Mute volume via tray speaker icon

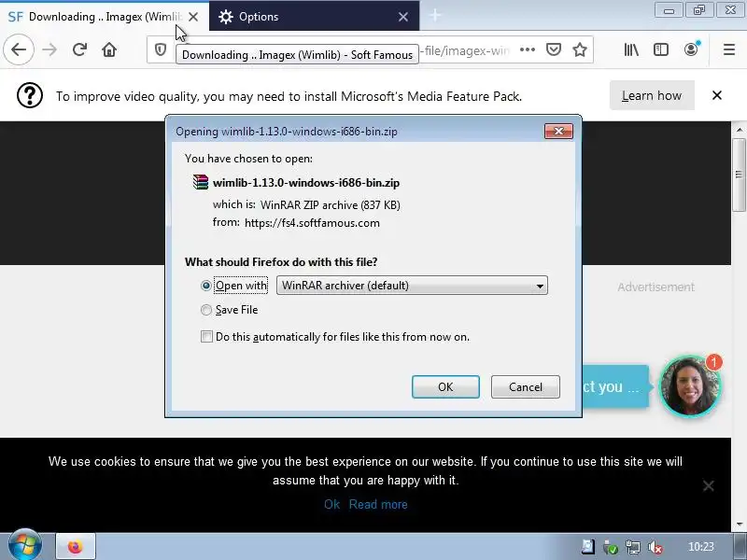click(x=656, y=547)
